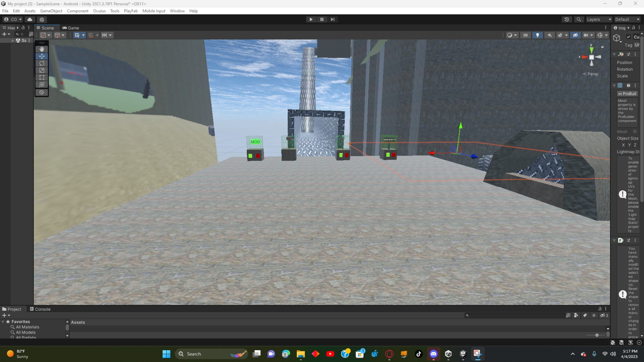Viewport: 644px width, 362px height.
Task: Toggle 2D view mode
Action: [525, 35]
